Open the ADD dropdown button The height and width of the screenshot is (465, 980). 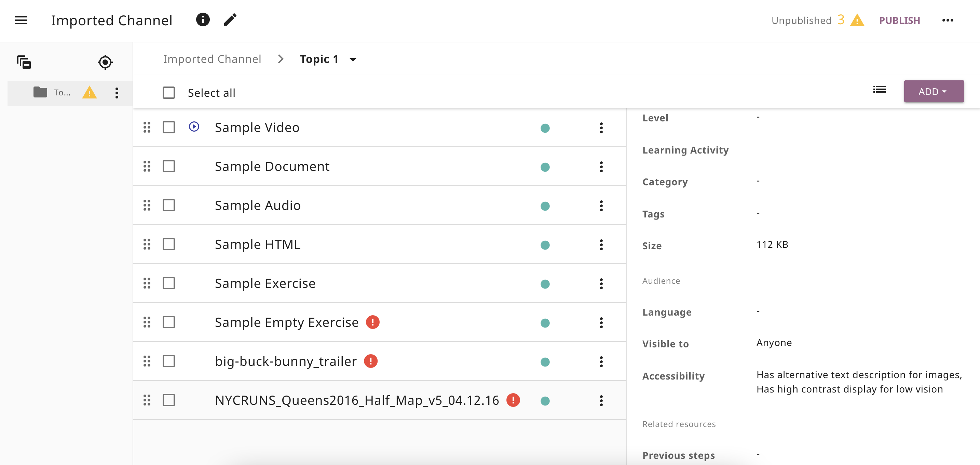point(934,91)
